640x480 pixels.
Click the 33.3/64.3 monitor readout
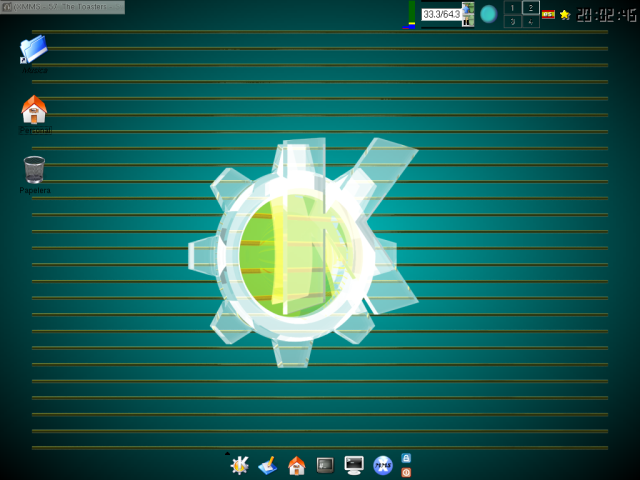[x=441, y=14]
